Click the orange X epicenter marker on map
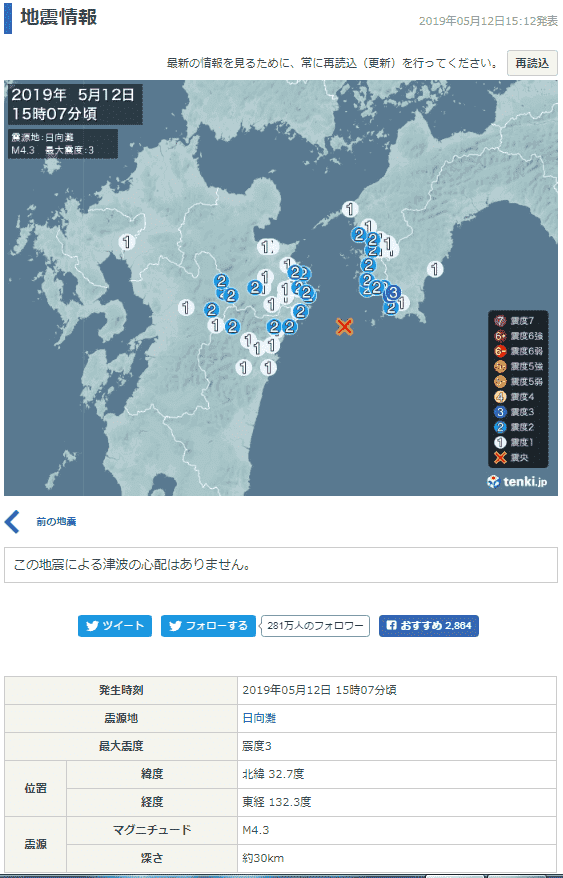The width and height of the screenshot is (563, 878). pos(345,326)
